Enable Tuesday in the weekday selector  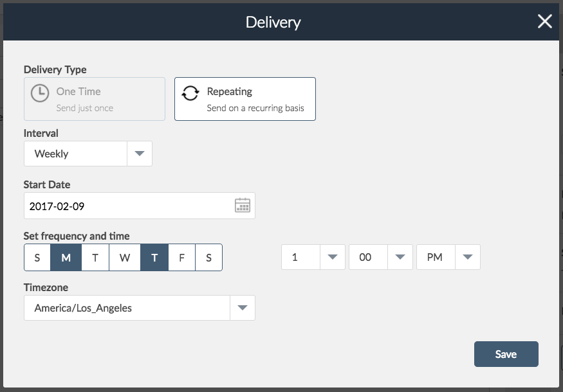95,258
